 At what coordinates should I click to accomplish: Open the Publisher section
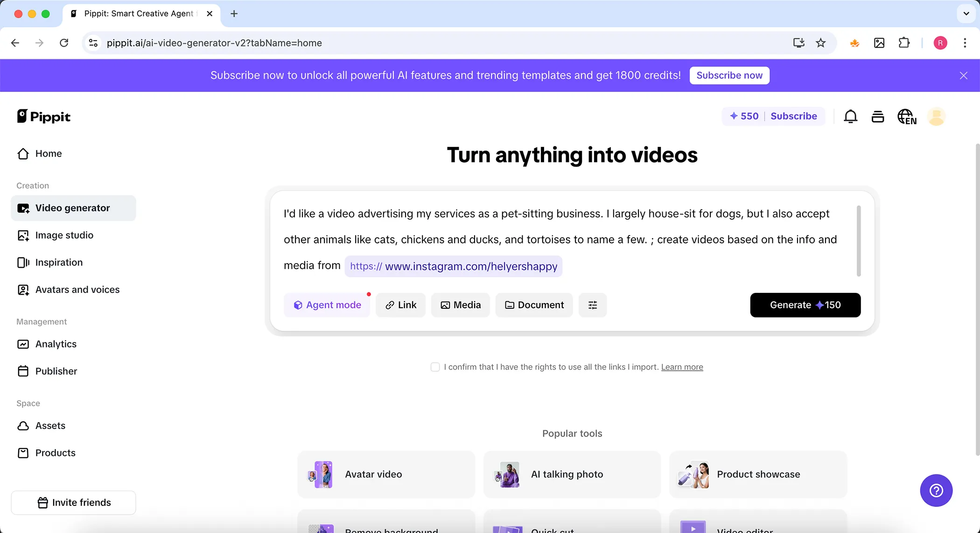pyautogui.click(x=56, y=371)
